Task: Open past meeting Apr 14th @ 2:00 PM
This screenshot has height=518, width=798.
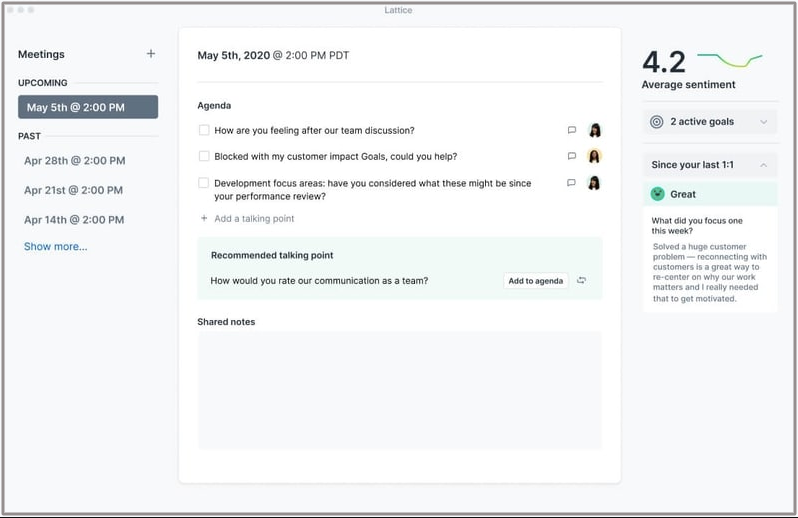Action: [x=74, y=220]
